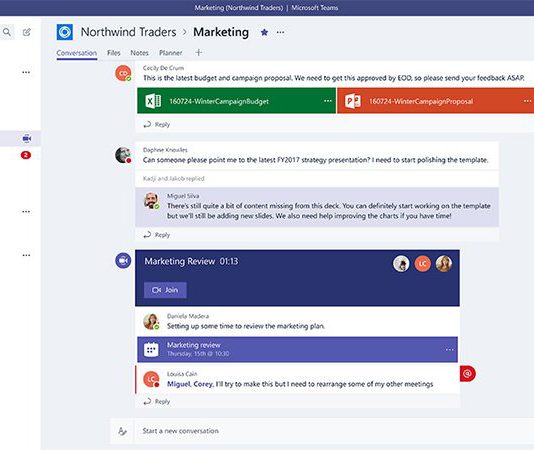
Task: Open the bottom sidebar ellipsis menu
Action: pyautogui.click(x=26, y=255)
